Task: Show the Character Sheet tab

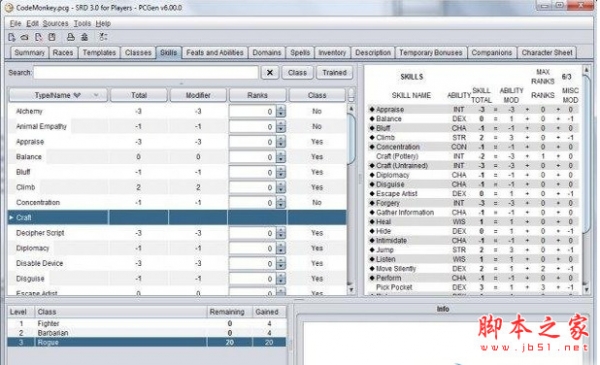Action: 547,53
